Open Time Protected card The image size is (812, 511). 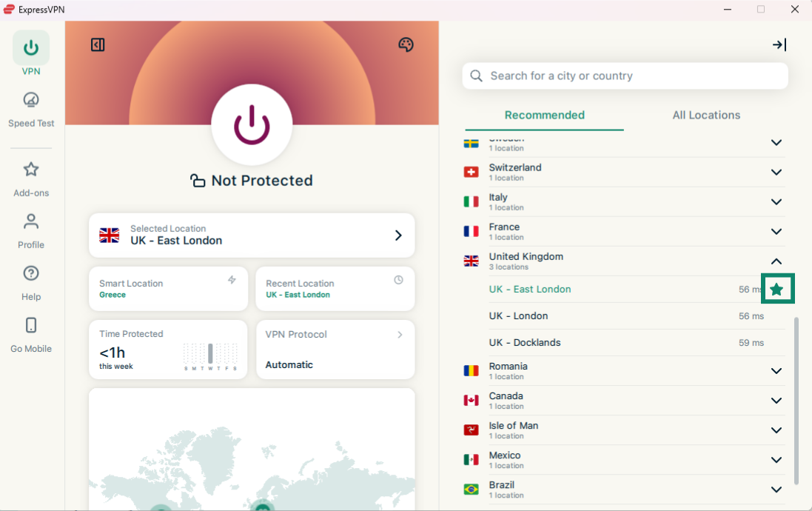[168, 350]
